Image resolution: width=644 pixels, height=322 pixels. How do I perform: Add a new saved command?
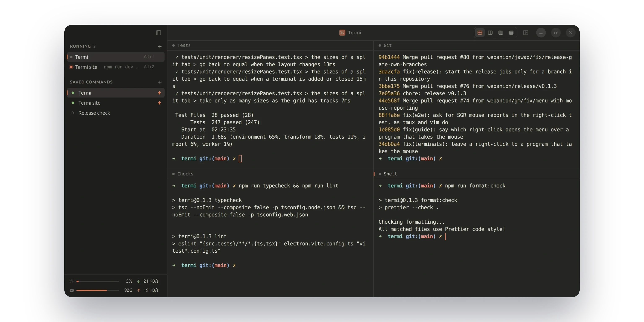[160, 82]
